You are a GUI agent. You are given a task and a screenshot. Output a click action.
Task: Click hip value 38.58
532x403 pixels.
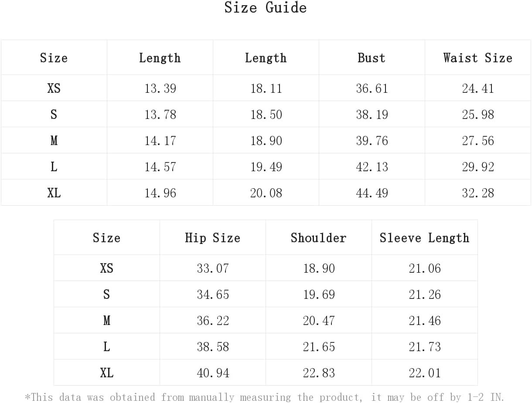(213, 346)
